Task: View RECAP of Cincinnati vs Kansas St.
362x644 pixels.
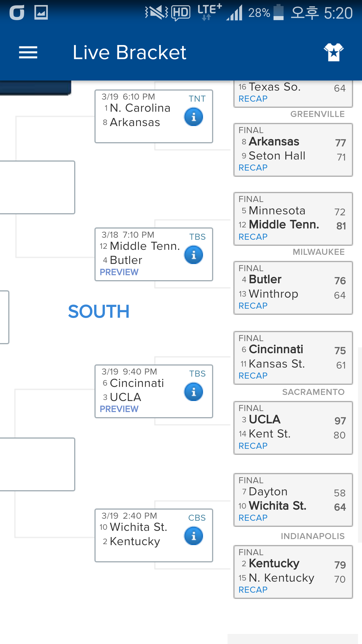Action: point(253,376)
